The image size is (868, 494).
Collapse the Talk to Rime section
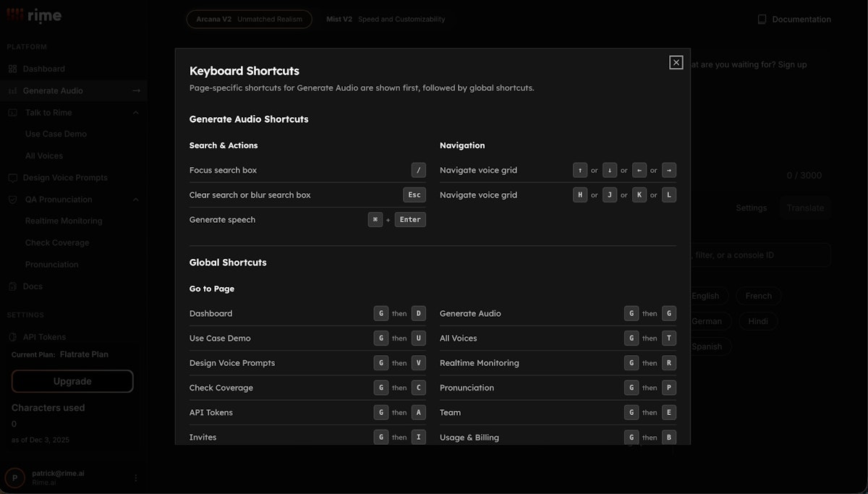[x=135, y=112]
